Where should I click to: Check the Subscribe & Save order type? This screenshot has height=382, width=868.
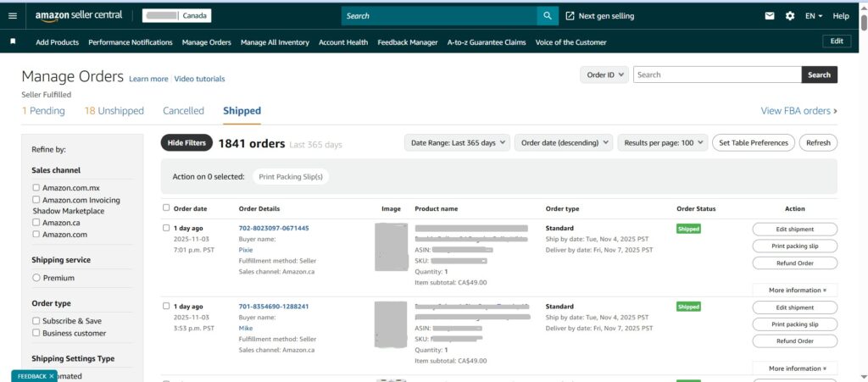(x=36, y=321)
